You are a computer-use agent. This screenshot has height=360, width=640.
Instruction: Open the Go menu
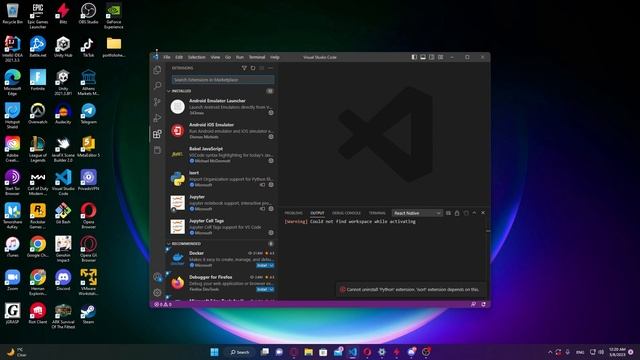pos(228,57)
